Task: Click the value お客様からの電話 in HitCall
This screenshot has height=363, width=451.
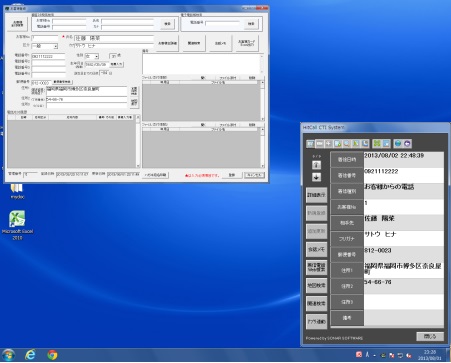Action: pyautogui.click(x=389, y=187)
